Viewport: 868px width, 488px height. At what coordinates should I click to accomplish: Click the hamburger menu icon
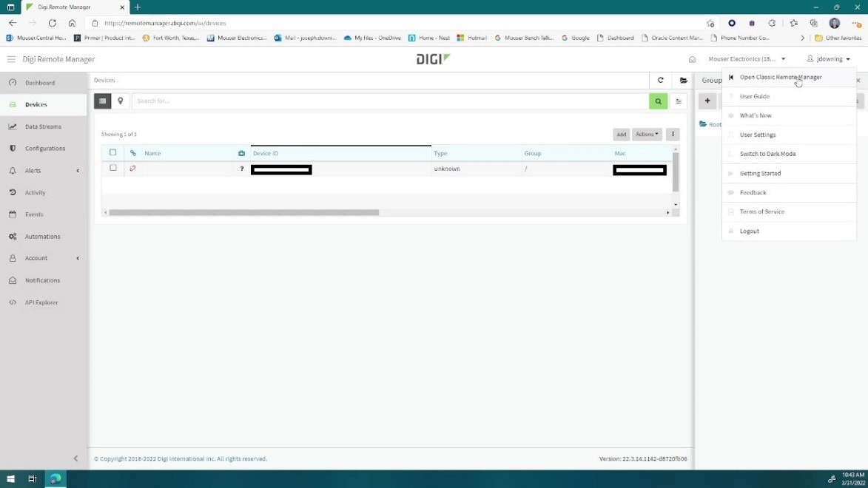point(11,59)
